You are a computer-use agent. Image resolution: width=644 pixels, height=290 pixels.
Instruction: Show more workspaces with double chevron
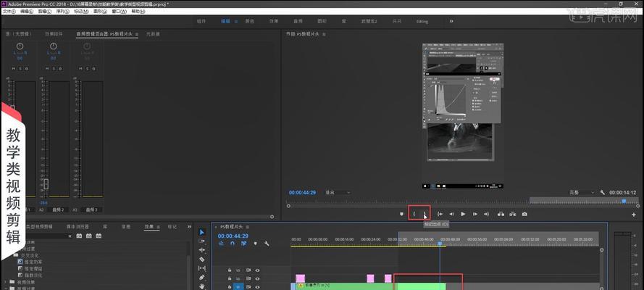451,21
